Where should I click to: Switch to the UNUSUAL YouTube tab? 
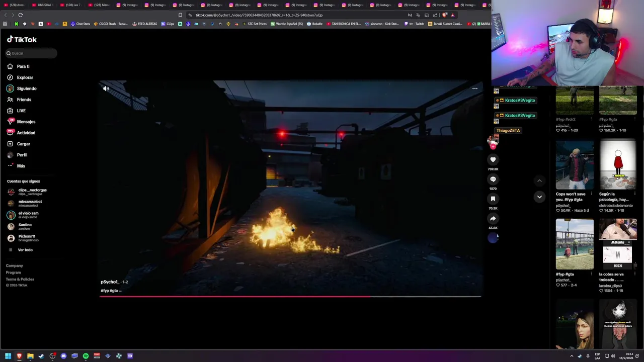tap(43, 5)
